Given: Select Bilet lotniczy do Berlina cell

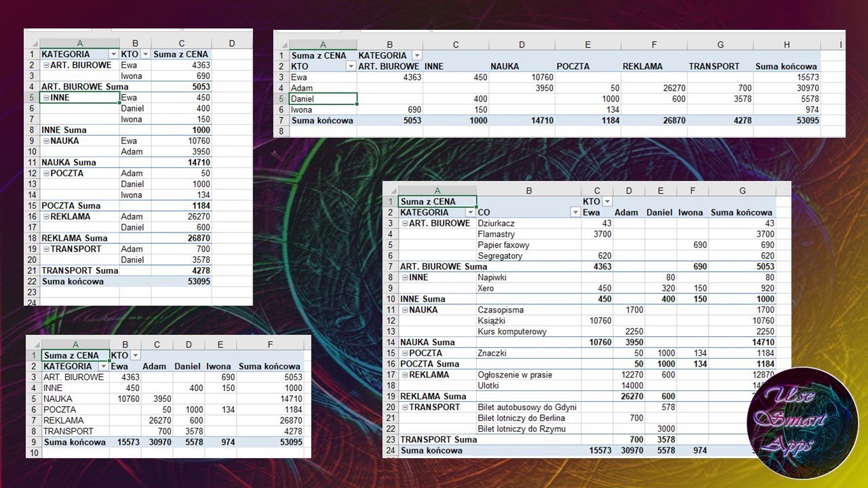Looking at the screenshot, I should 529,419.
